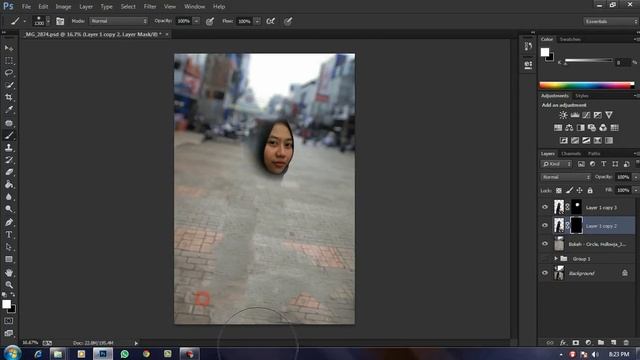Open brush Mode dropdown
This screenshot has height=360, width=640.
[x=118, y=21]
